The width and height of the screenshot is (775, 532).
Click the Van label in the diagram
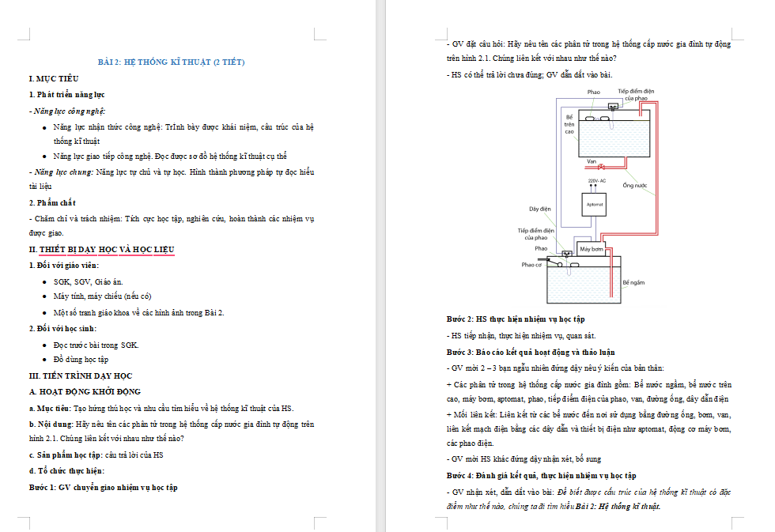point(590,160)
